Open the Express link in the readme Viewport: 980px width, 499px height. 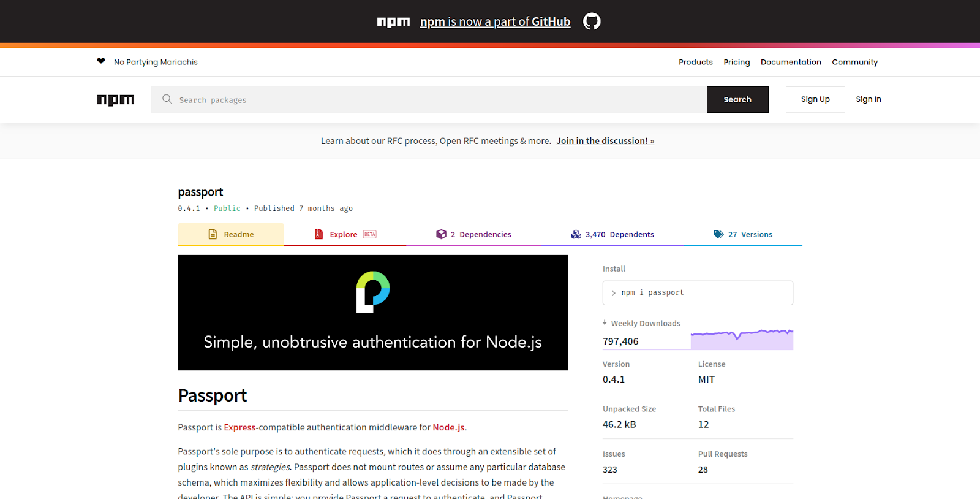[239, 427]
